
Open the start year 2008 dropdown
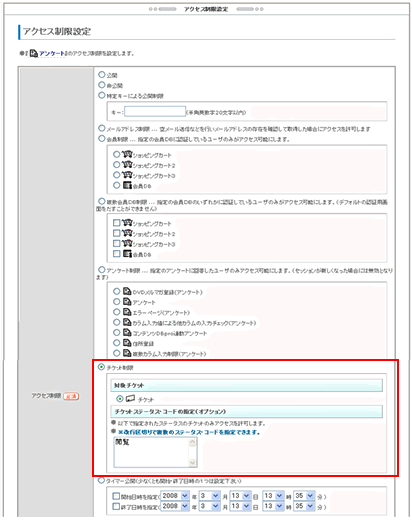[x=175, y=496]
